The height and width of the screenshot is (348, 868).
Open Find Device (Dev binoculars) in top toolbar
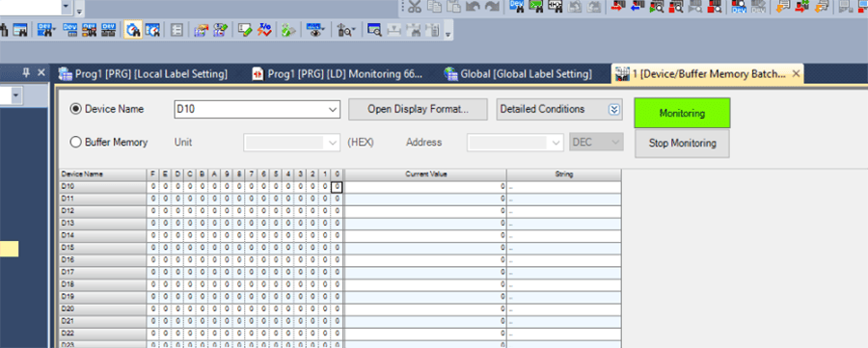coord(517,7)
